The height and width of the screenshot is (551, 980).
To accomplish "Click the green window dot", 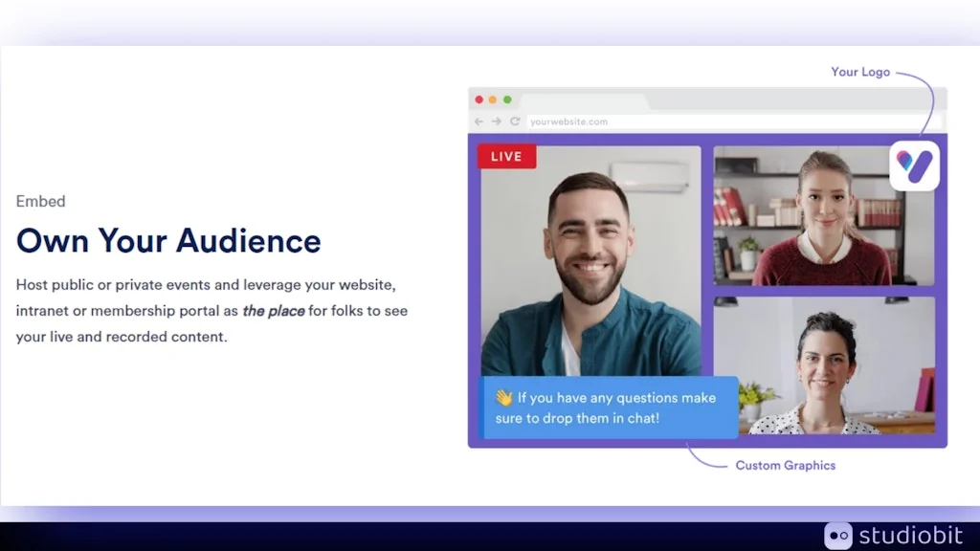I will (x=507, y=99).
